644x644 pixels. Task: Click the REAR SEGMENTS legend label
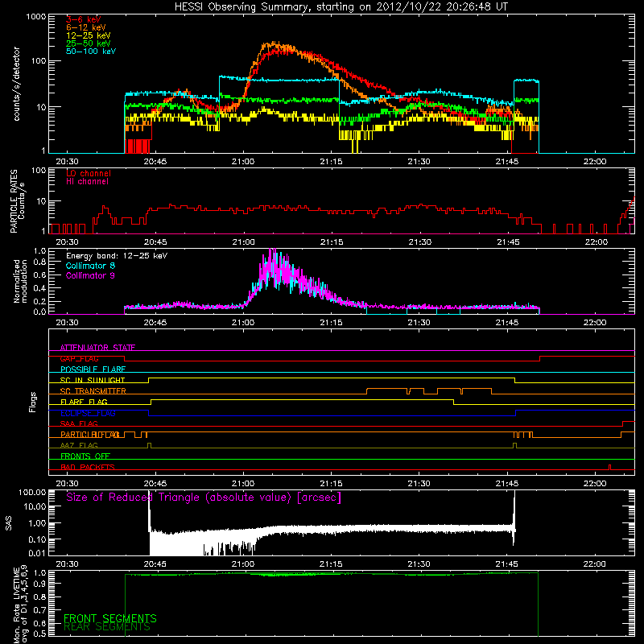point(107,627)
